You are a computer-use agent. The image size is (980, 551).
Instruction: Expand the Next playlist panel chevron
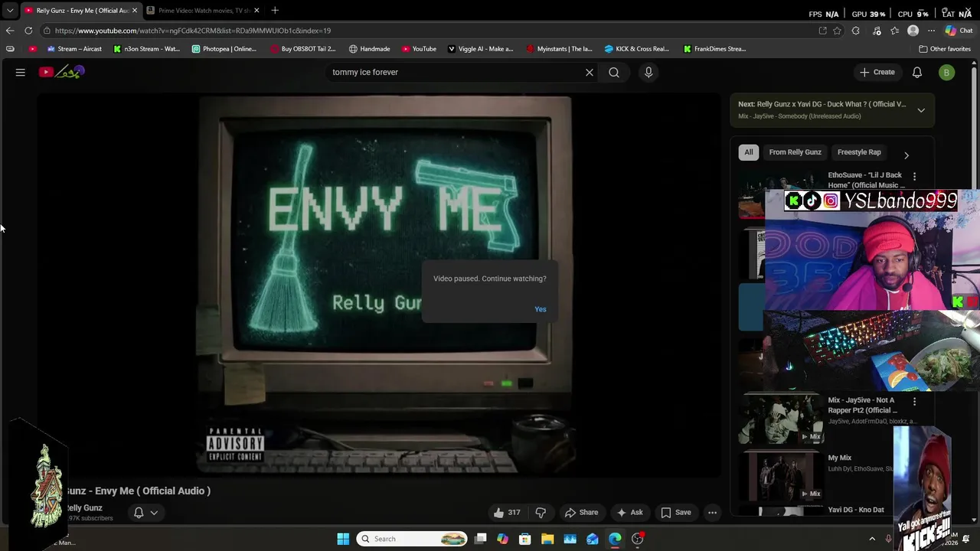pos(921,110)
